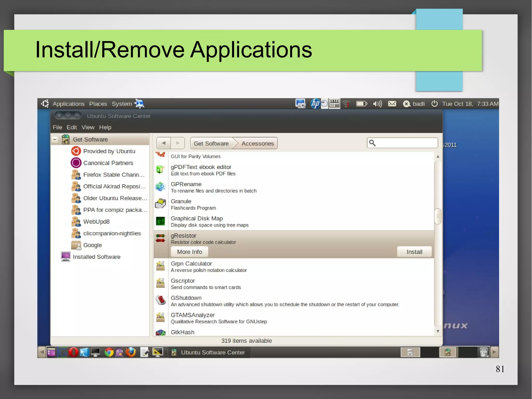Open Firefox Stable Channel source
This screenshot has height=399, width=532.
point(114,174)
